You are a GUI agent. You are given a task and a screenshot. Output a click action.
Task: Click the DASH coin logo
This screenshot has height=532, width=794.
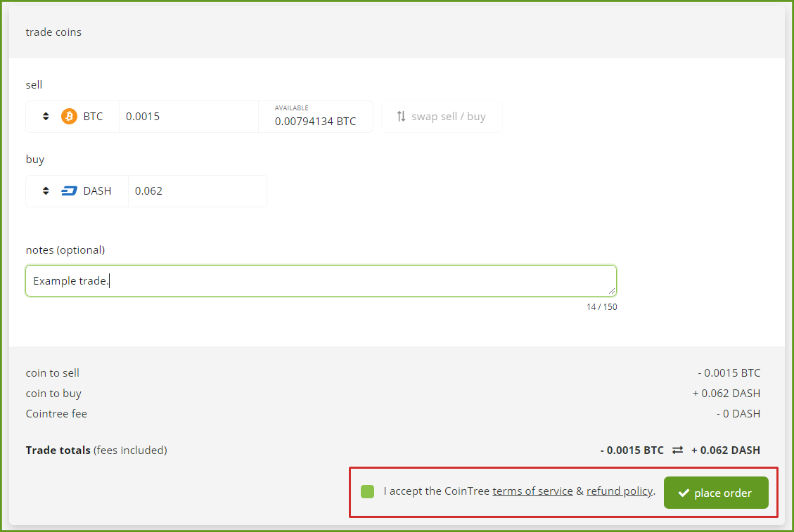click(70, 191)
